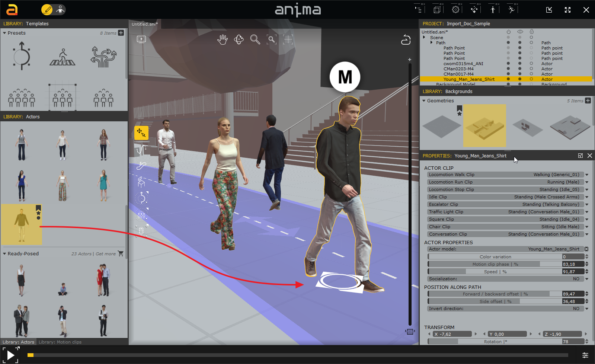Image resolution: width=595 pixels, height=364 pixels.
Task: Select the highlighted stairs geometry thumbnail
Action: point(484,125)
